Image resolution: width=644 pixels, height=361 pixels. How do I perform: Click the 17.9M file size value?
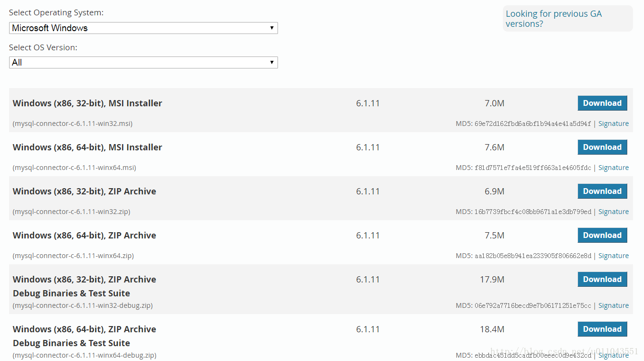click(x=492, y=279)
